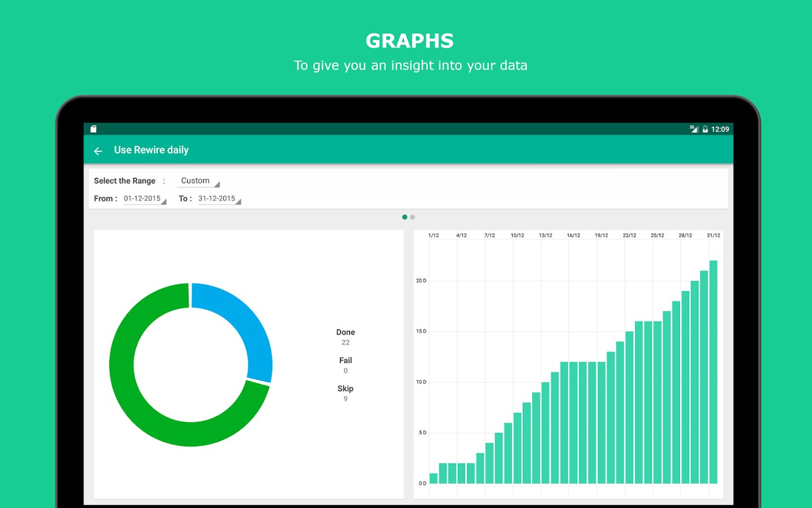Tap the back arrow icon
Viewport: 812px width, 508px height.
(x=98, y=151)
